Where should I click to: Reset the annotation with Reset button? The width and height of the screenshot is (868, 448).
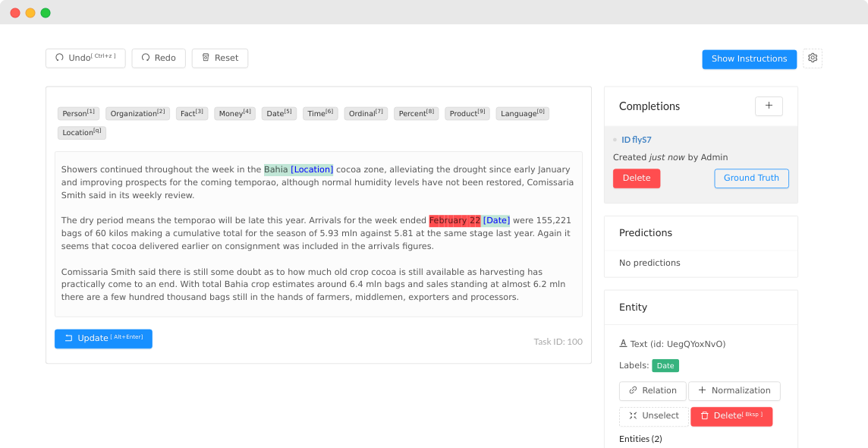point(219,58)
